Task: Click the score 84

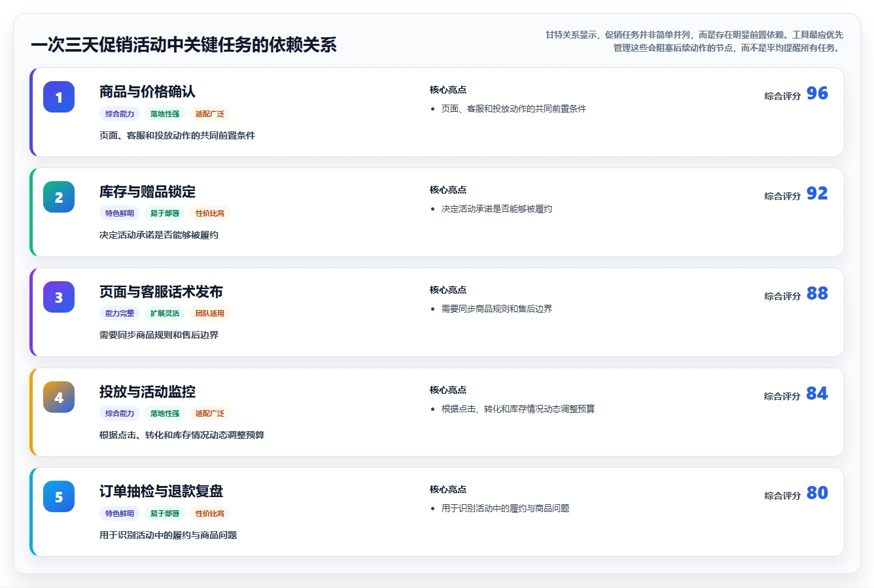Action: (817, 394)
